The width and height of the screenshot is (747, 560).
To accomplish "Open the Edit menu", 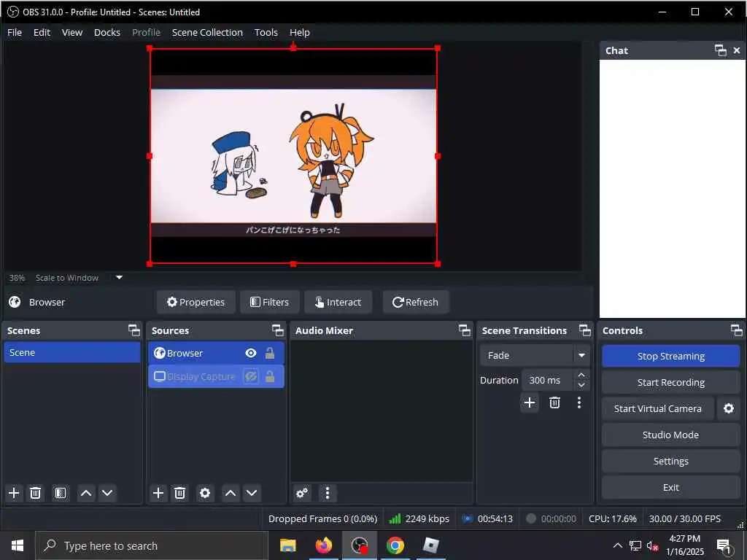I will (x=42, y=32).
